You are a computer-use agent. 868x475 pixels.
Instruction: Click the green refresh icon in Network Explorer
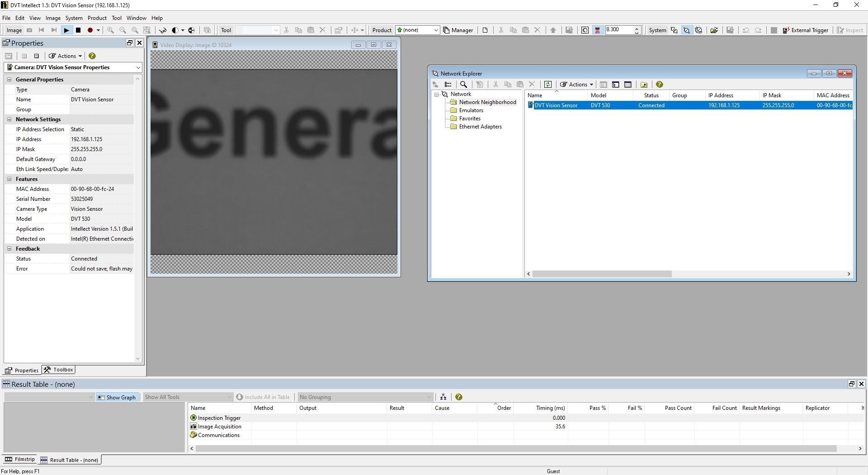pos(548,85)
